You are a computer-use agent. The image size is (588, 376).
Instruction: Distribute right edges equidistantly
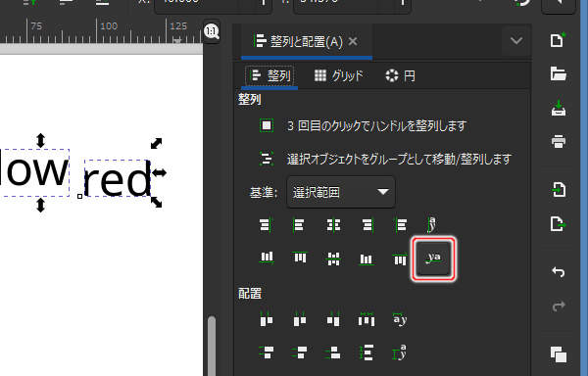coord(333,319)
